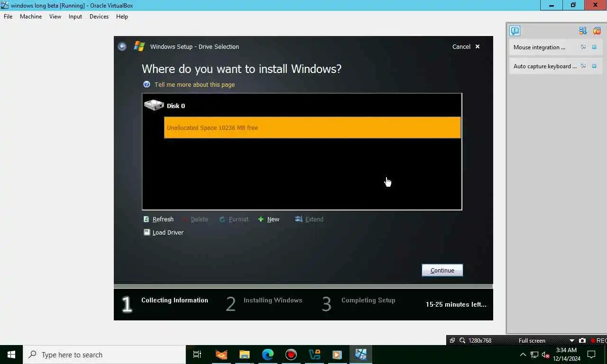Click the red record app taskbar icon

point(291,355)
